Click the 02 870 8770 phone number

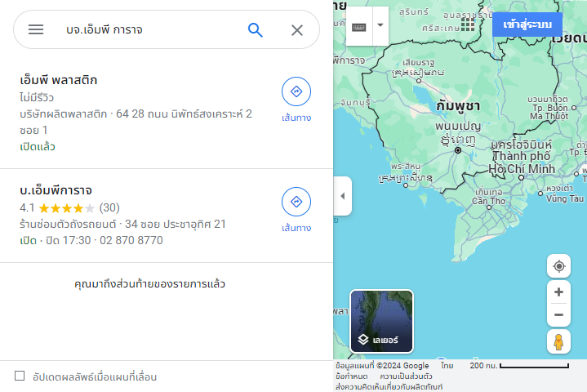[x=131, y=240]
